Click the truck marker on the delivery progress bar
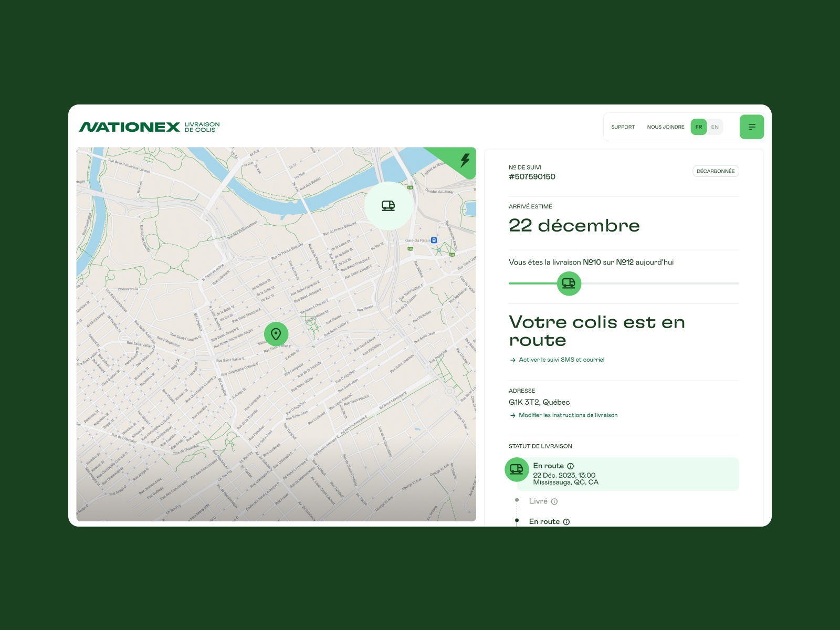This screenshot has height=630, width=840. coord(569,283)
